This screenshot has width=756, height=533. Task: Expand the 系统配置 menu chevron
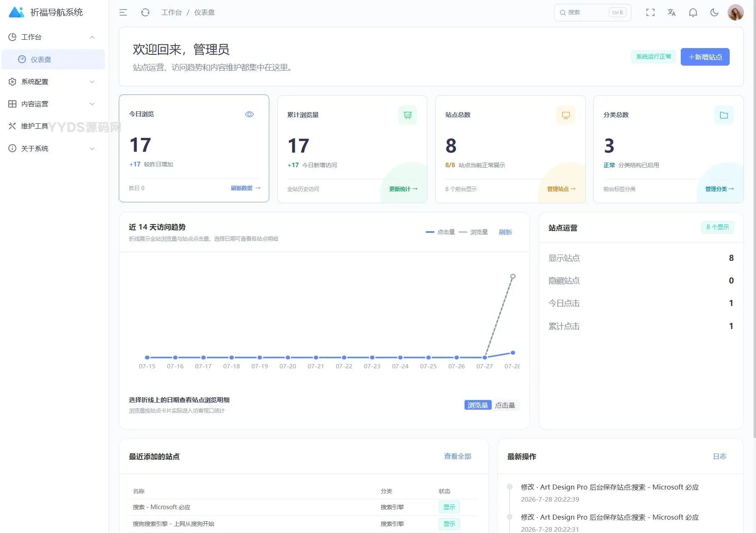(92, 82)
